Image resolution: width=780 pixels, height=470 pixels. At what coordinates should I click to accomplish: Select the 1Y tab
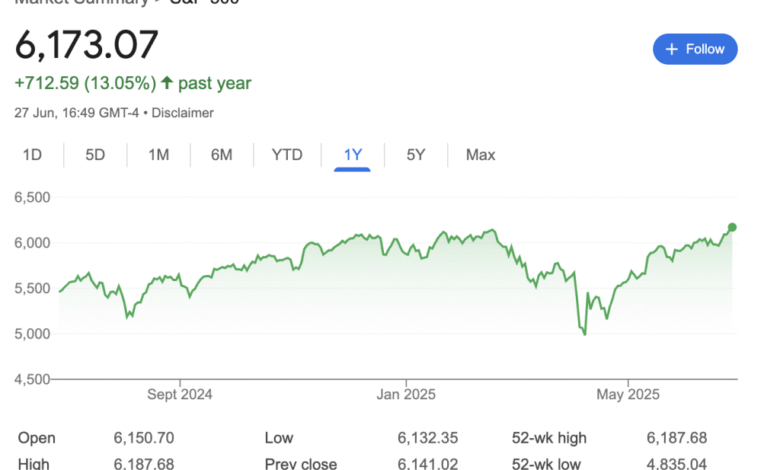tap(353, 155)
